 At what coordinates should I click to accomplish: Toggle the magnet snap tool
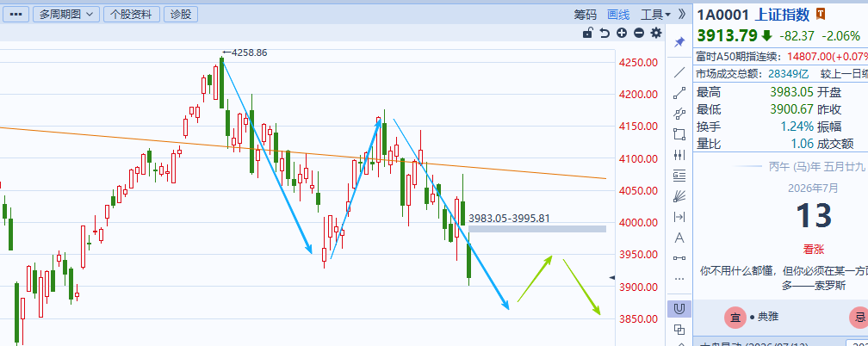click(x=679, y=309)
